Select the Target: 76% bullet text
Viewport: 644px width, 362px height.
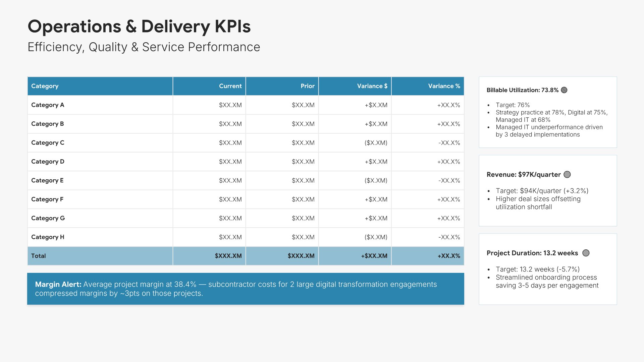pos(513,105)
